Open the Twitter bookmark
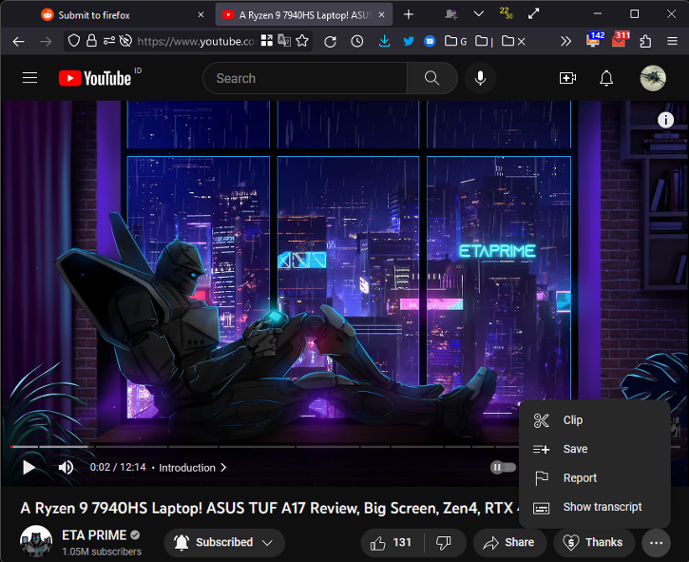This screenshot has width=689, height=562. pyautogui.click(x=408, y=41)
